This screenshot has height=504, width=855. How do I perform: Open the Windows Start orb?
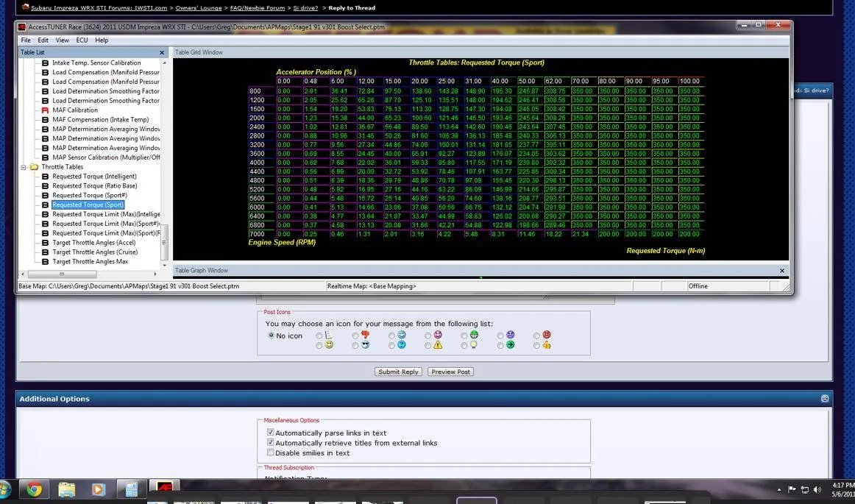(x=4, y=489)
